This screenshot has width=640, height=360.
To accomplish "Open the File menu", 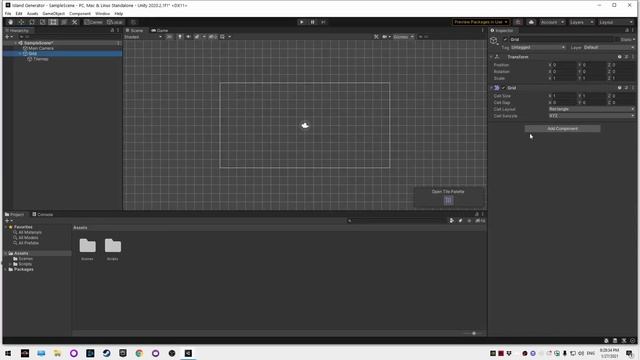I will click(8, 13).
